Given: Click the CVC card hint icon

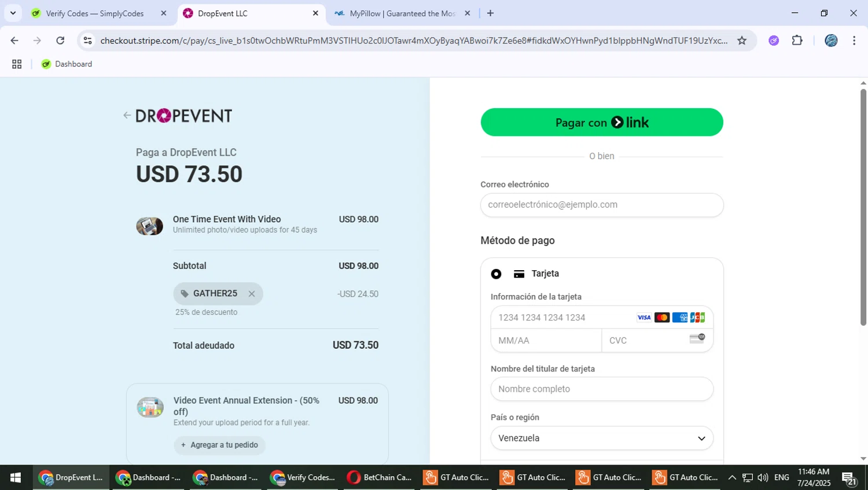Looking at the screenshot, I should tap(697, 338).
